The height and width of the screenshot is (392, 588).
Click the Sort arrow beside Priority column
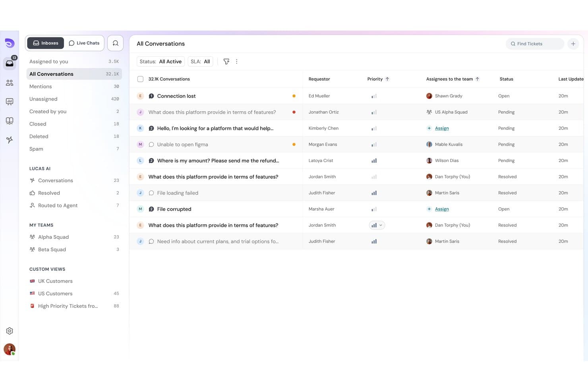click(x=387, y=79)
